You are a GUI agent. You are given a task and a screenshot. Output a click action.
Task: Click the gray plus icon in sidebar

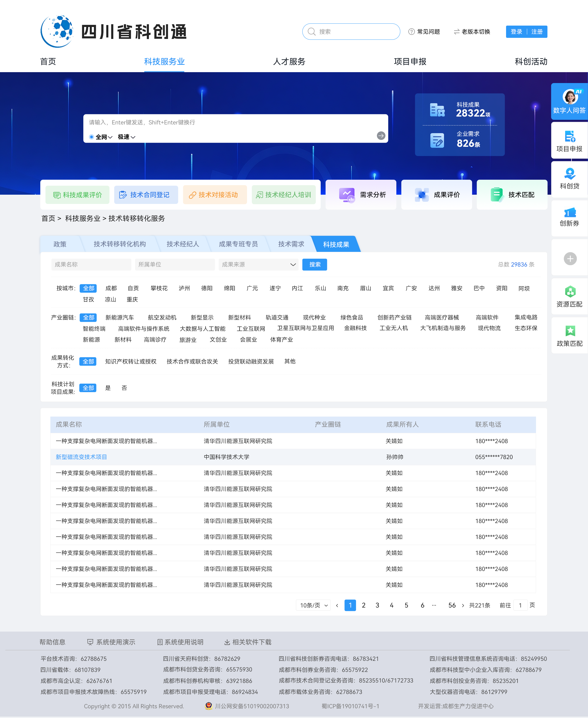(x=570, y=259)
